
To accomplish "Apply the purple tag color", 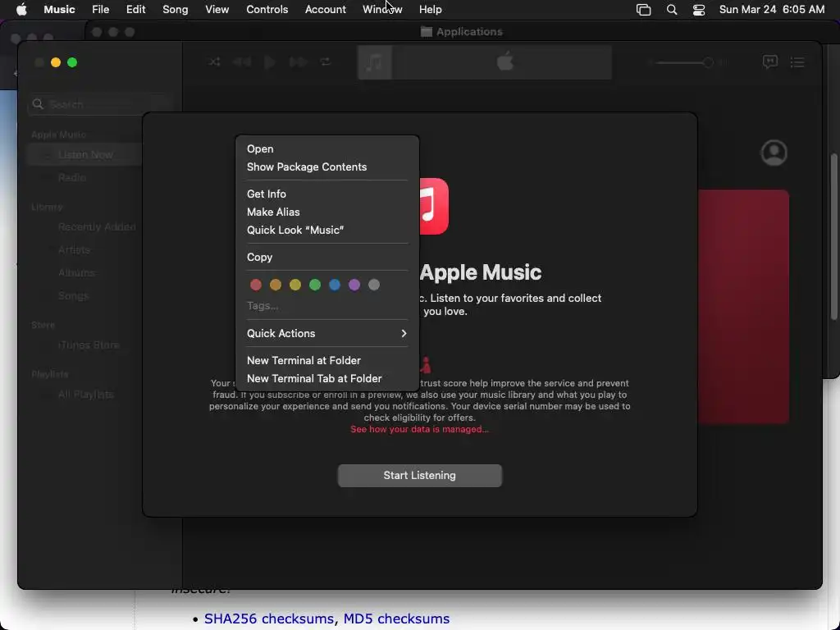I will (354, 285).
